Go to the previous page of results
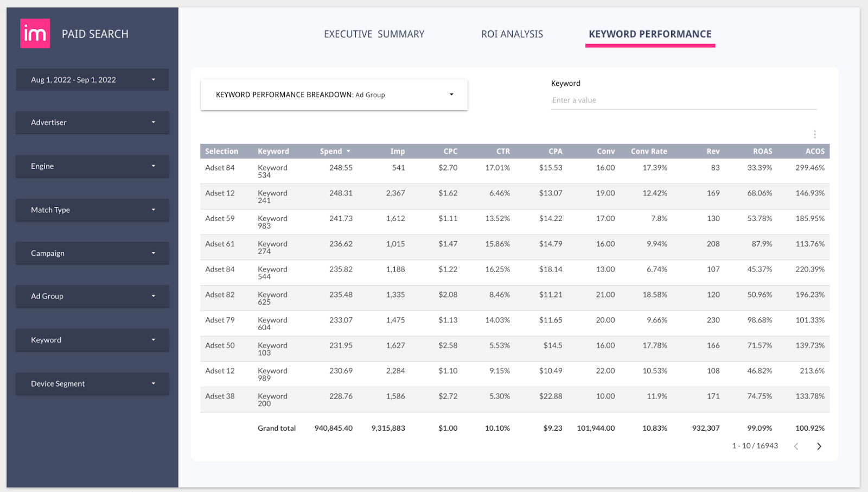The width and height of the screenshot is (868, 492). 796,446
